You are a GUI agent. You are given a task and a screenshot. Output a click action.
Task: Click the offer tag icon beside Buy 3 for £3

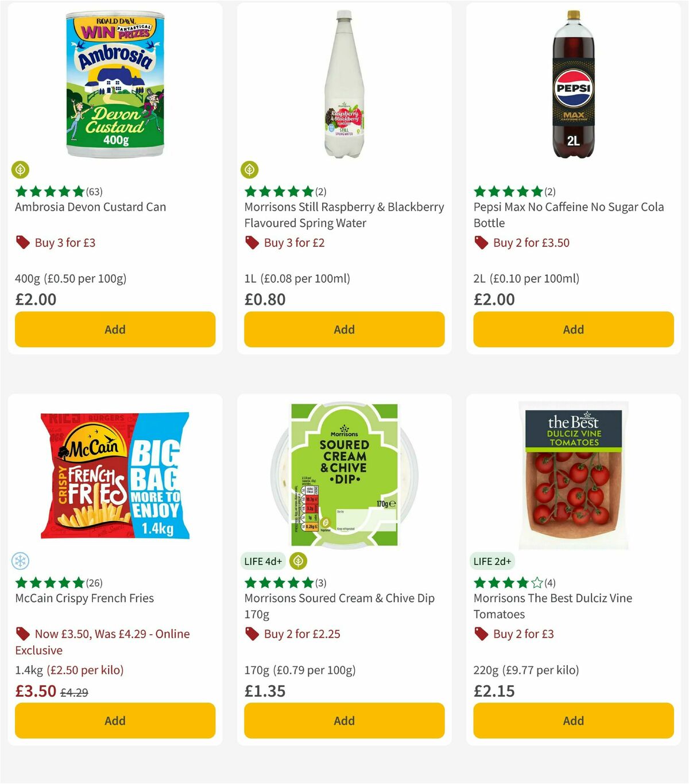pyautogui.click(x=23, y=242)
